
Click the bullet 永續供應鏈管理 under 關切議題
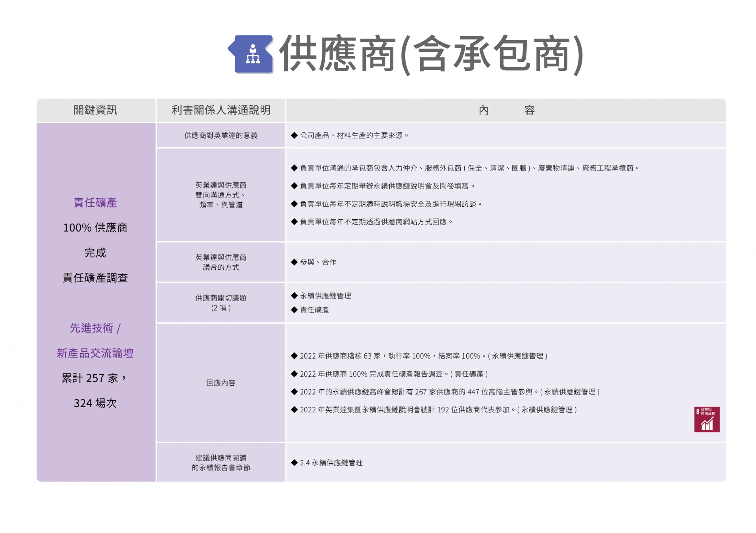[321, 296]
